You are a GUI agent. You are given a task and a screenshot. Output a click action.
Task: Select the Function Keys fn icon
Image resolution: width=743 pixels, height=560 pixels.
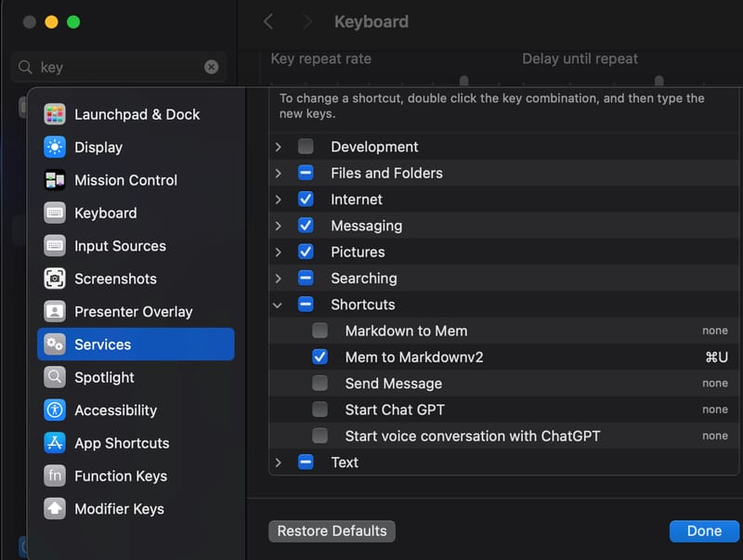pos(55,476)
